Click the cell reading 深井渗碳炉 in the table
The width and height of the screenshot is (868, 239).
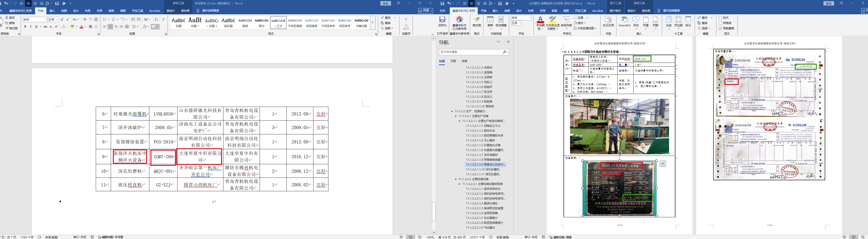130,128
